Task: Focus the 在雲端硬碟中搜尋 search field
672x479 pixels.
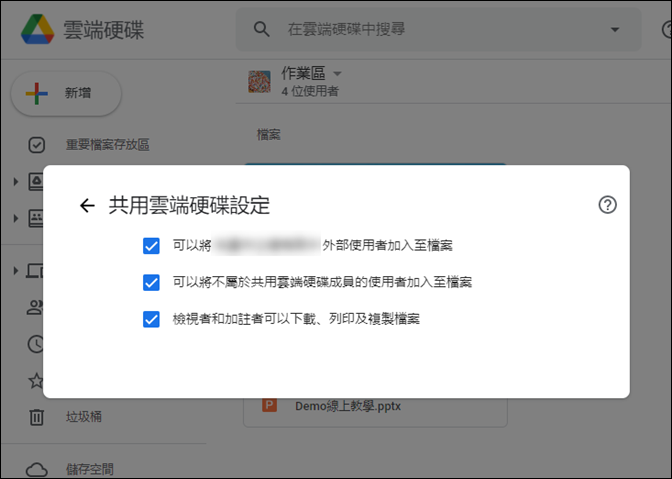Action: pos(438,29)
